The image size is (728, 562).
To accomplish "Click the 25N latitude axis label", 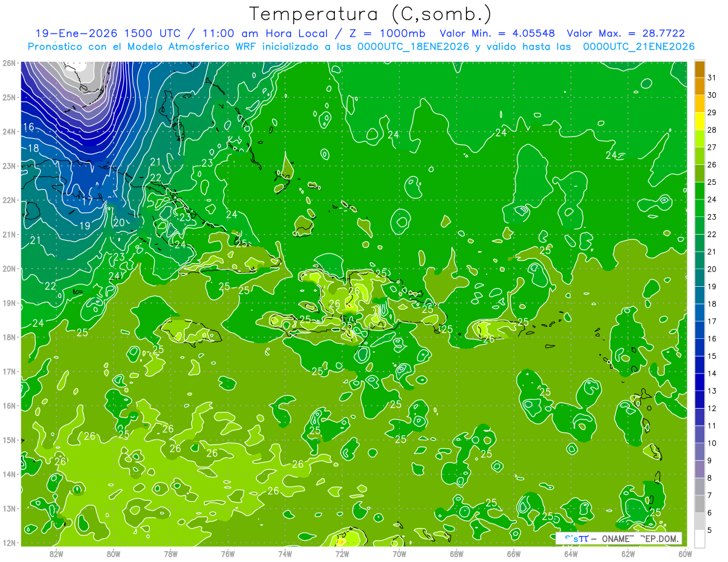I will coord(9,98).
